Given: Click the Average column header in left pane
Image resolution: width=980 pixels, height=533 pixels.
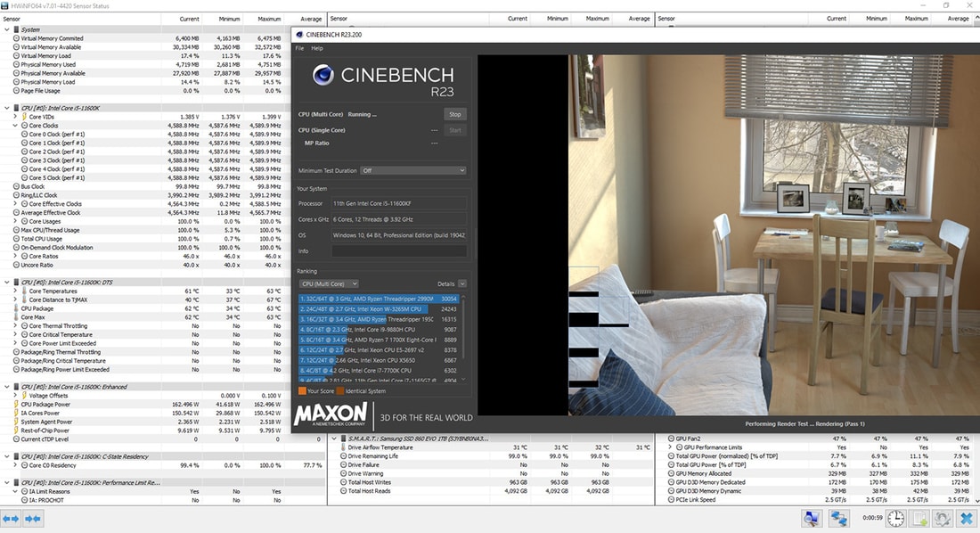Looking at the screenshot, I should (311, 19).
